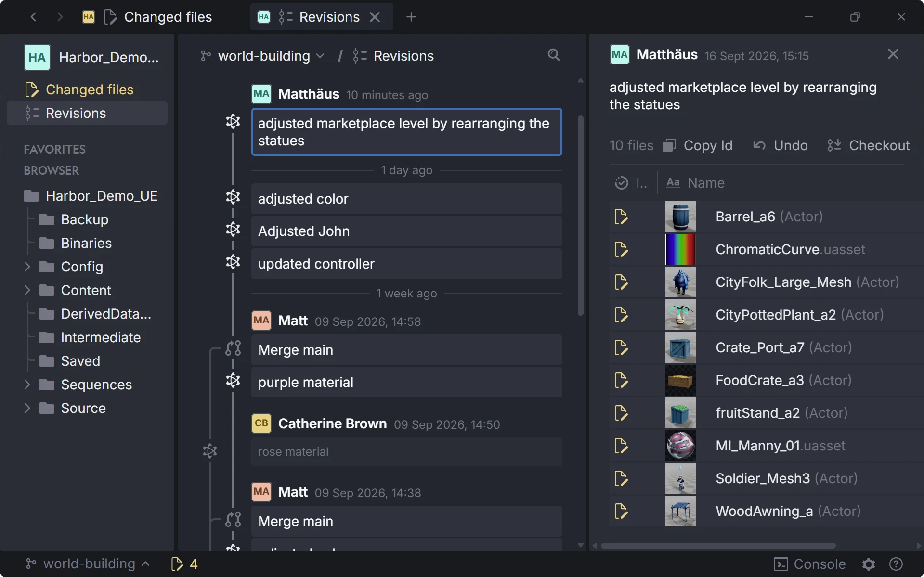Click the commit node icon next to 'purple material'
The image size is (924, 577).
pyautogui.click(x=233, y=381)
